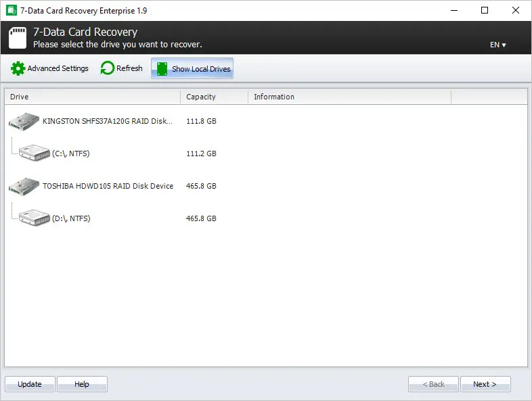
Task: Click the KINGSTON hard disk icon
Action: click(x=24, y=122)
